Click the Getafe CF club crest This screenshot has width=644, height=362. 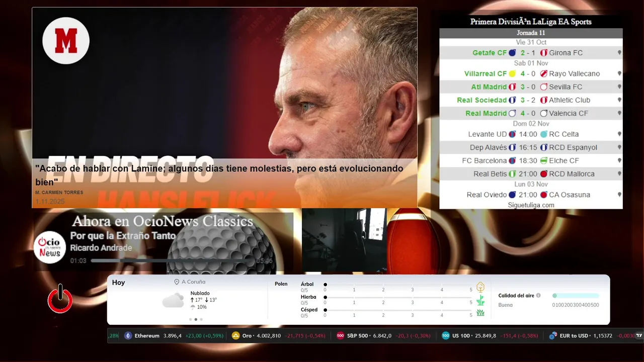click(512, 52)
